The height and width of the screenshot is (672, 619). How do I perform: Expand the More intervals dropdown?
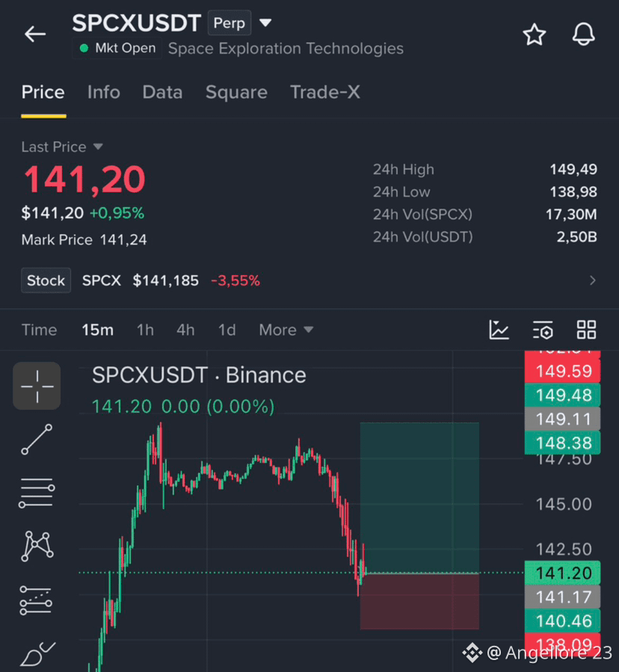coord(286,330)
